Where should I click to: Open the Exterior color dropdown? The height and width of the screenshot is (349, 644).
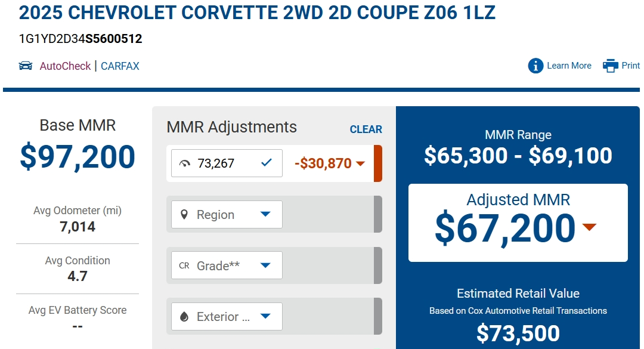point(227,317)
